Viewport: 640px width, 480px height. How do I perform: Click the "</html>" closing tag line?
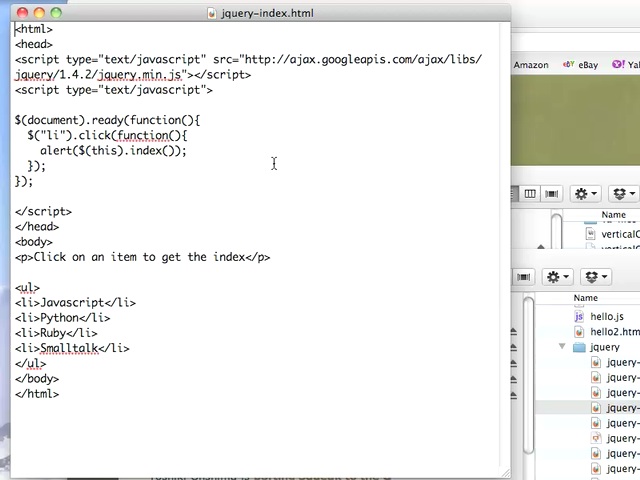[x=37, y=394]
